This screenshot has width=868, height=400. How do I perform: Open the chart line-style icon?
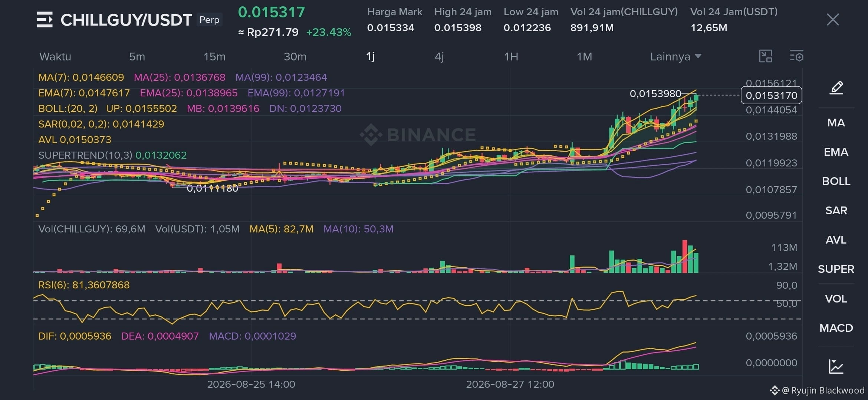point(836,366)
